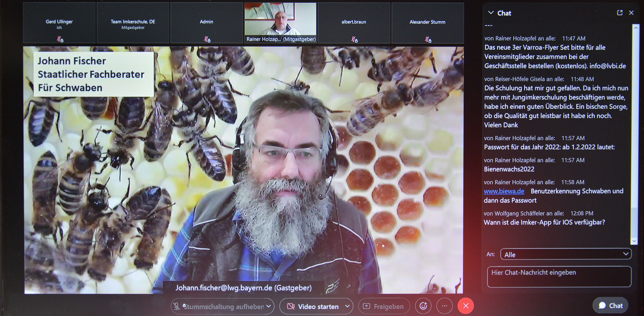Click the Chat panel title text
This screenshot has height=316, width=644.
[504, 13]
